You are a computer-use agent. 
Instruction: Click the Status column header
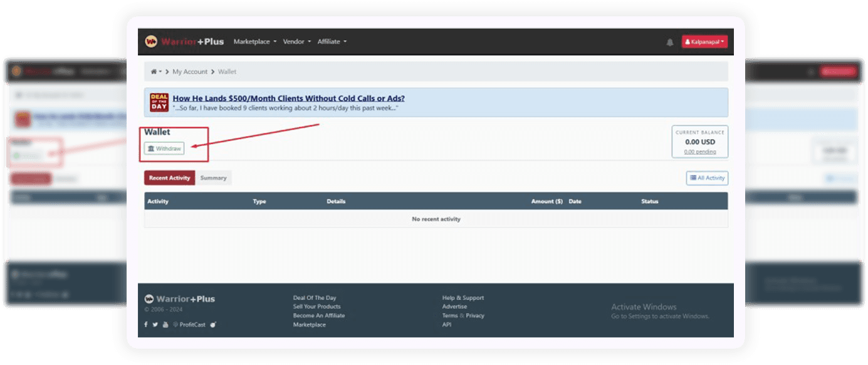(x=650, y=202)
